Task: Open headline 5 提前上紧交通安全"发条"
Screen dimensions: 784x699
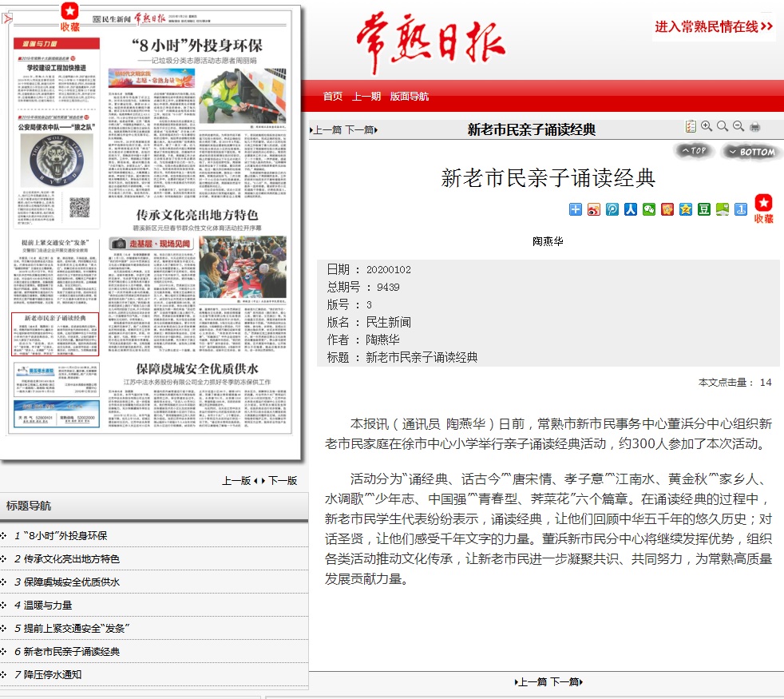Action: coord(77,628)
